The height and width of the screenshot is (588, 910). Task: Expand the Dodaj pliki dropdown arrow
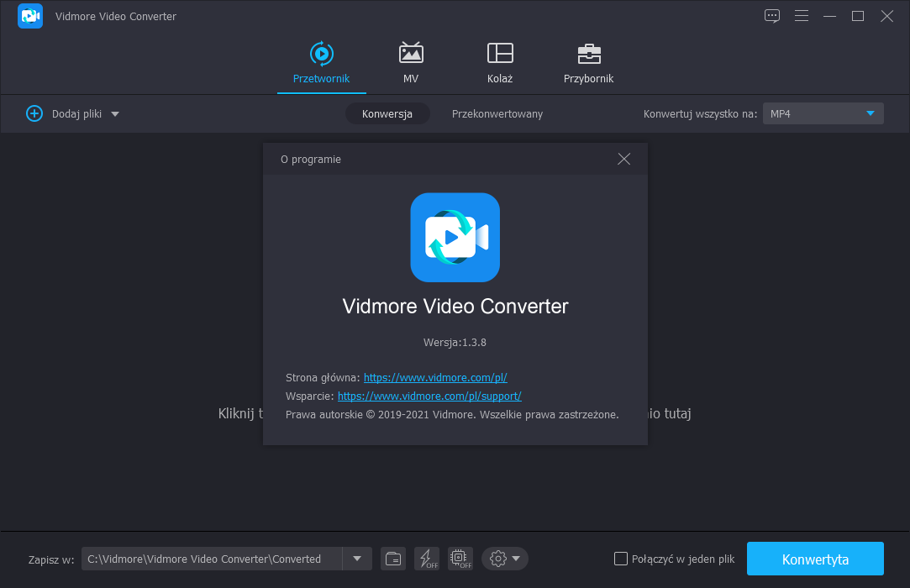[115, 113]
